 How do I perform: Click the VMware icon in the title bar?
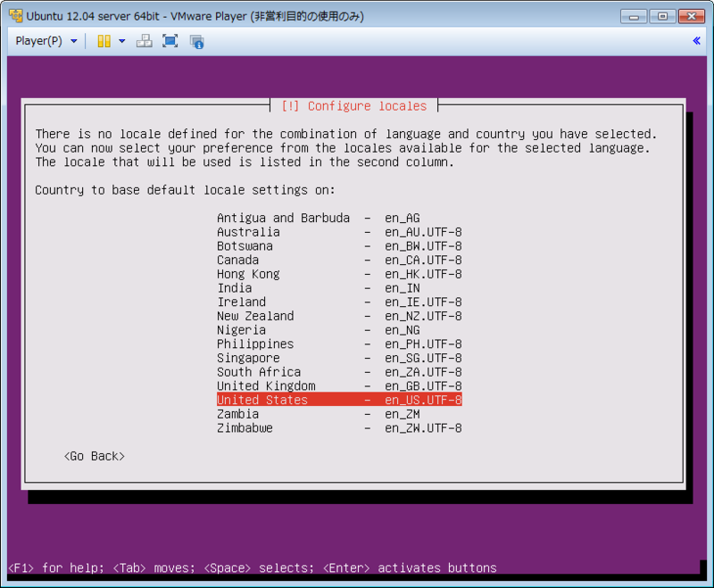[x=16, y=16]
